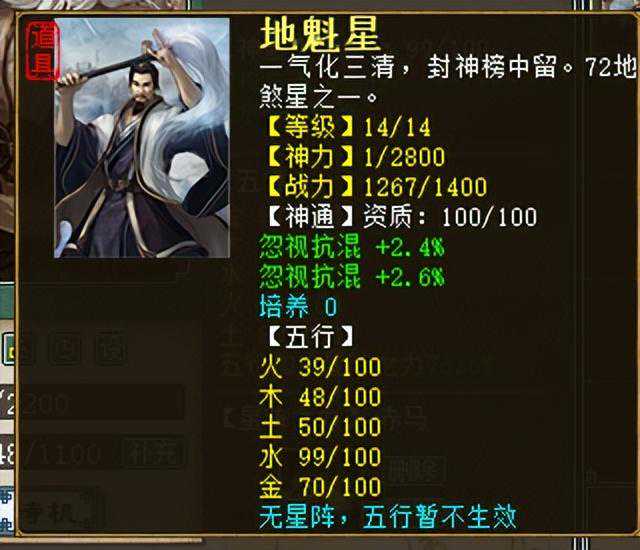Click the 忽视抗混 +2.6% skill entry
The height and width of the screenshot is (550, 640).
tap(352, 277)
